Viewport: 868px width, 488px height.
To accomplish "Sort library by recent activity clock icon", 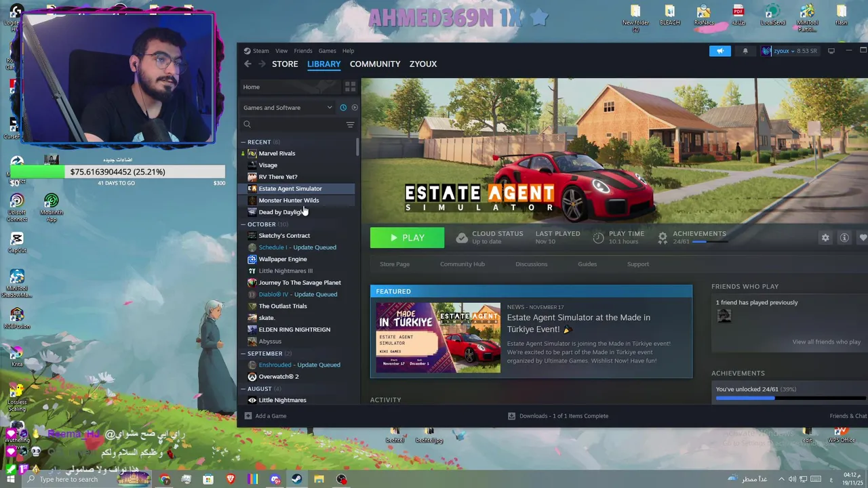I will click(343, 108).
